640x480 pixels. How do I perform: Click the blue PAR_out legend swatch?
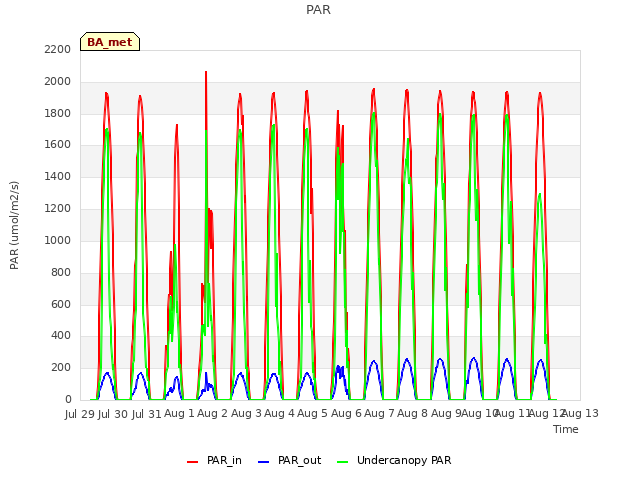264,462
